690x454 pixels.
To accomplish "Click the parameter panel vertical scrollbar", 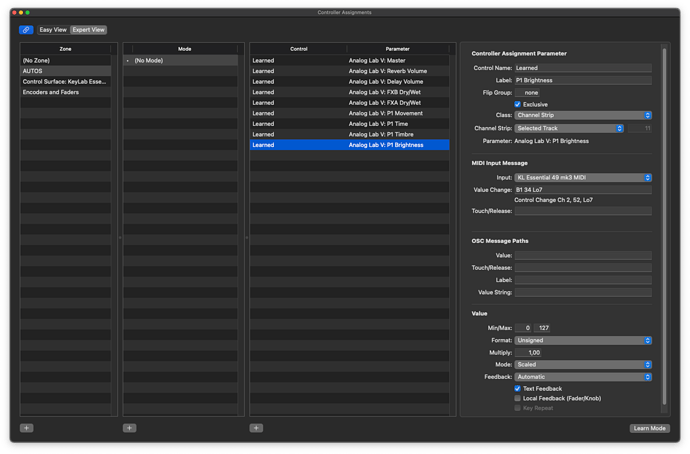I will pos(664,227).
